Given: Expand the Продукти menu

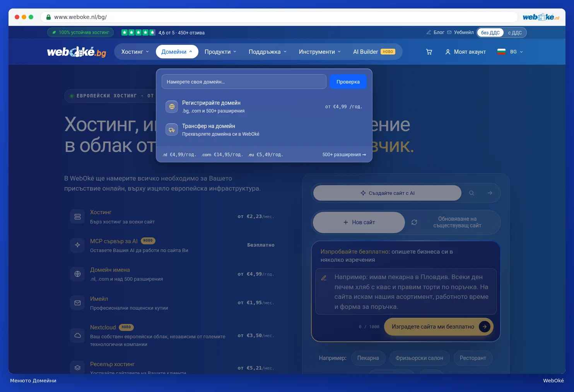Looking at the screenshot, I should pyautogui.click(x=220, y=52).
